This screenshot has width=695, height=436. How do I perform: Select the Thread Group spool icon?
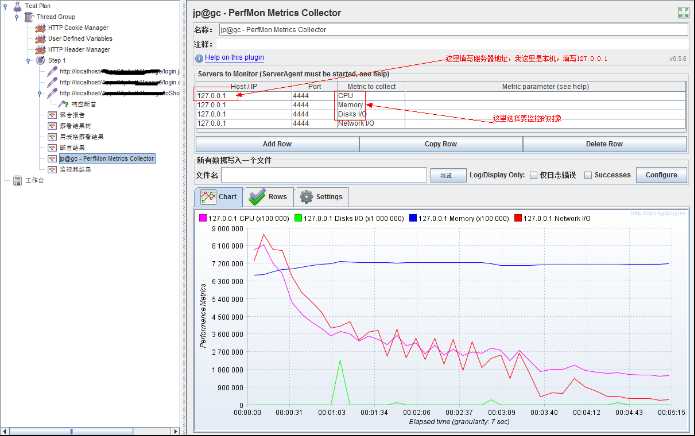(x=29, y=17)
